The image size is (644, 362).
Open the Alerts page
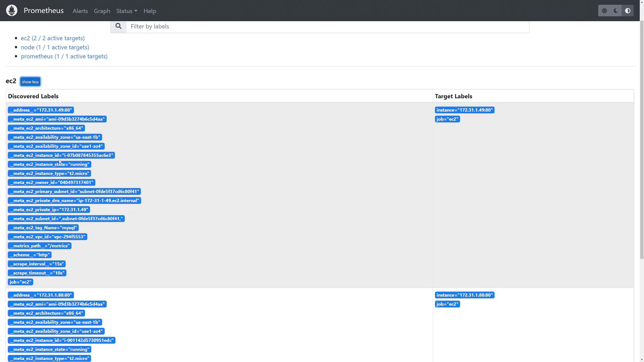[x=80, y=11]
